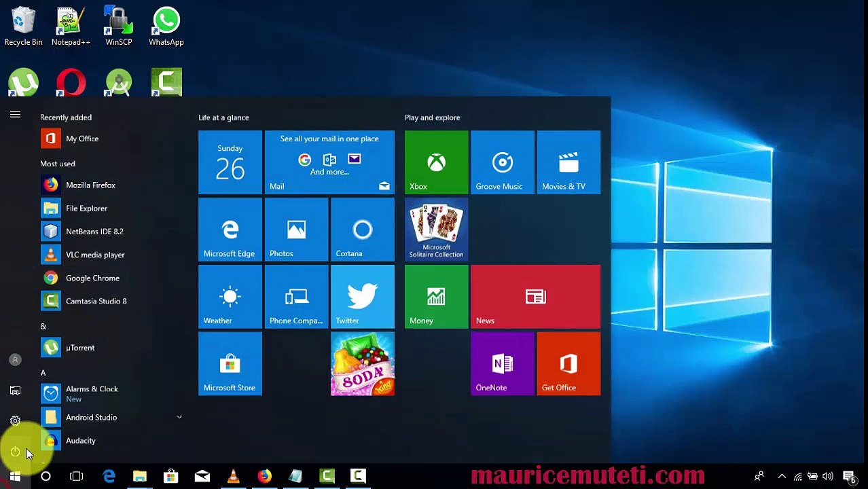Open File Explorer from the taskbar

click(140, 477)
